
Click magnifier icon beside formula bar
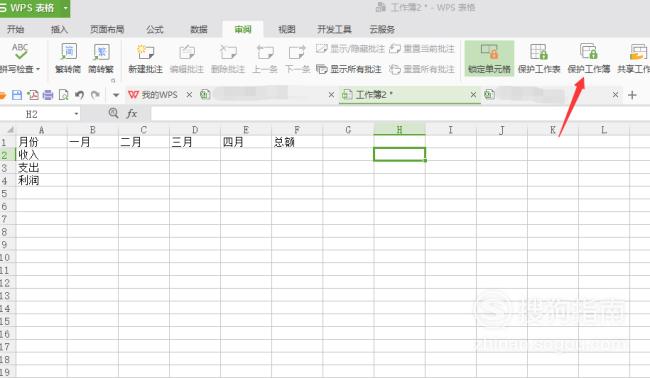point(113,113)
